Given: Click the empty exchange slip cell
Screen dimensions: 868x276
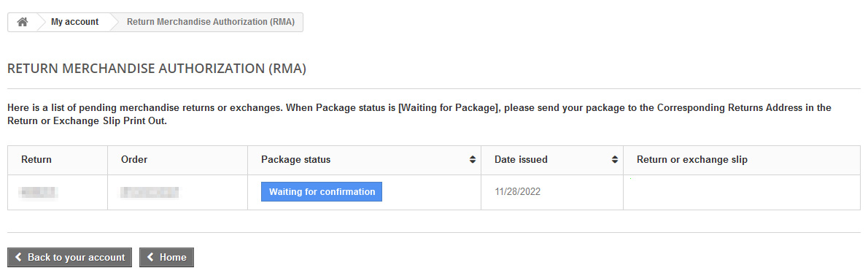Looking at the screenshot, I should [x=742, y=192].
